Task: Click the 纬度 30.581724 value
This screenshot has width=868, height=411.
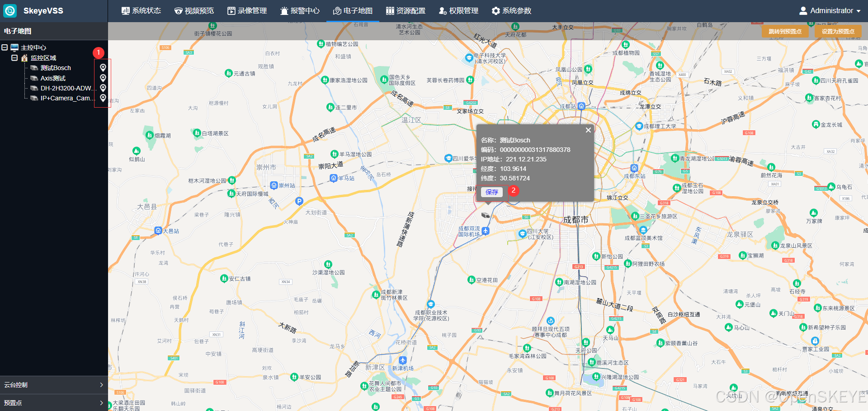Action: click(515, 178)
